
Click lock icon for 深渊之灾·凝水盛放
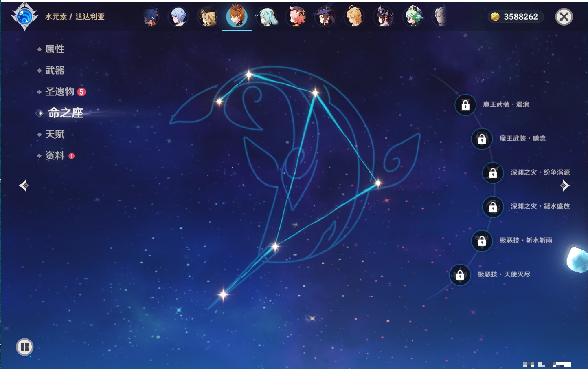click(493, 207)
